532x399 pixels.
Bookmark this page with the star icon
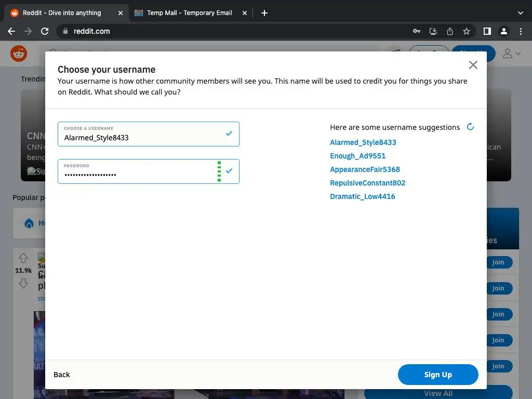[467, 31]
